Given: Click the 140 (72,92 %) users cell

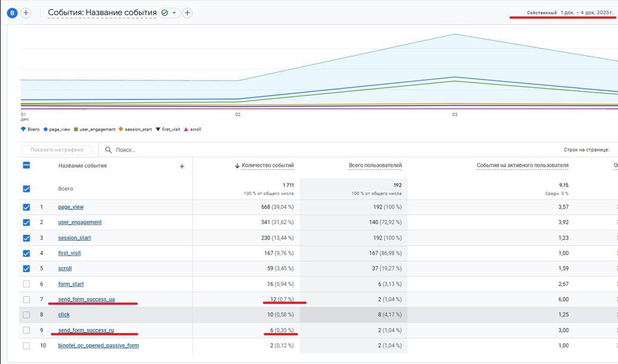Looking at the screenshot, I should tap(385, 222).
